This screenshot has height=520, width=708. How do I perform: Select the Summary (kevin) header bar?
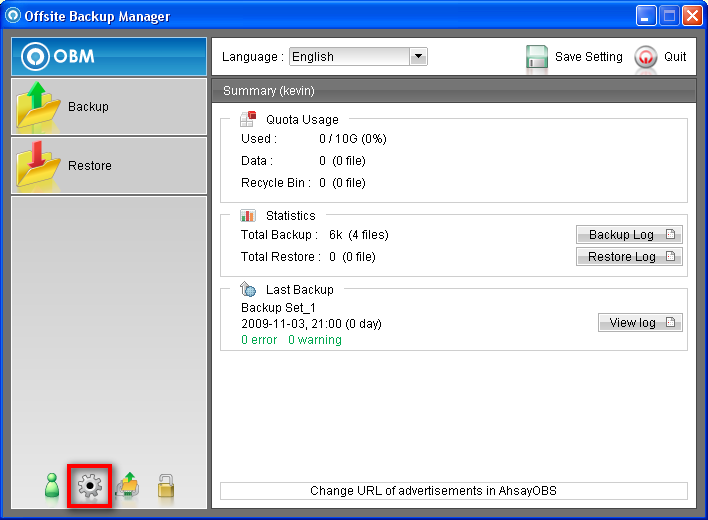click(x=453, y=91)
